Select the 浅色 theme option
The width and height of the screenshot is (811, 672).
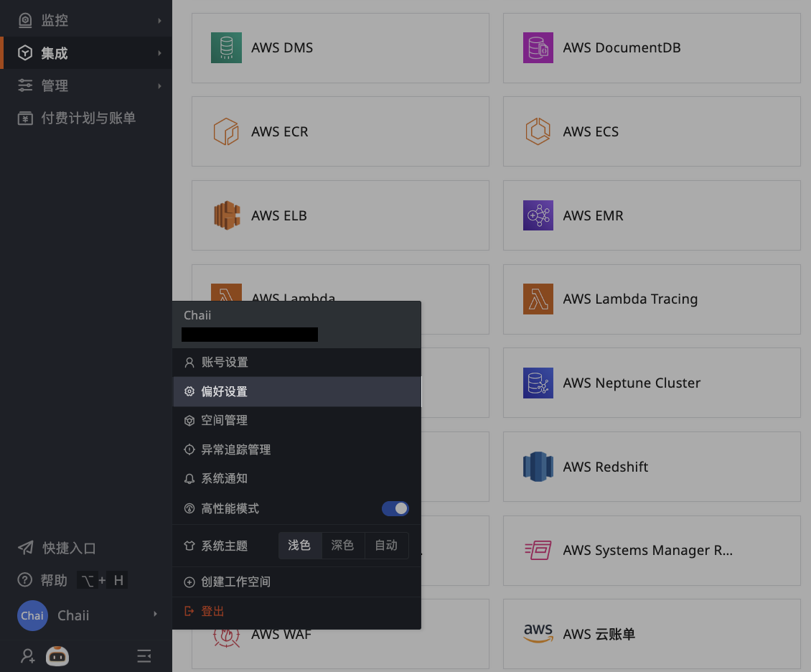(299, 546)
